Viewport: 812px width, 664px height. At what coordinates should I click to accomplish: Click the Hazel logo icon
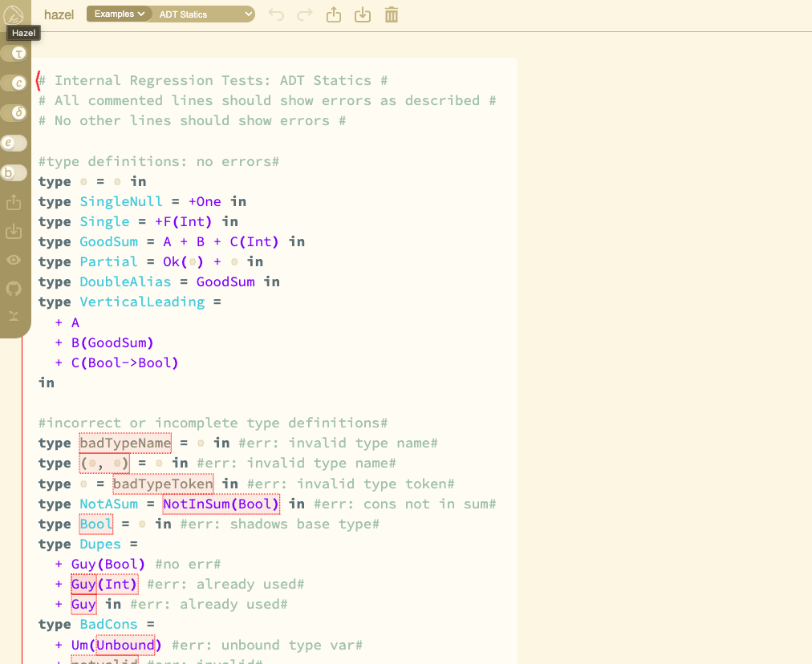[x=14, y=14]
